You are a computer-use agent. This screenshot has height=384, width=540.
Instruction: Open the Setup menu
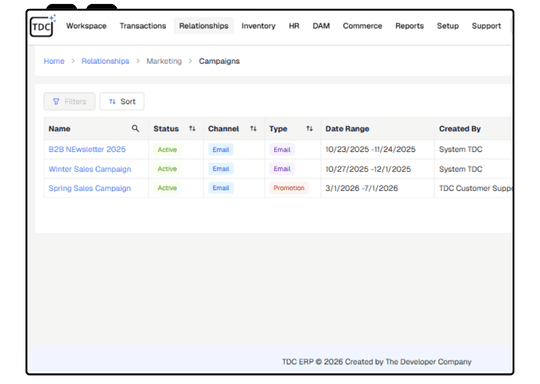pyautogui.click(x=448, y=26)
